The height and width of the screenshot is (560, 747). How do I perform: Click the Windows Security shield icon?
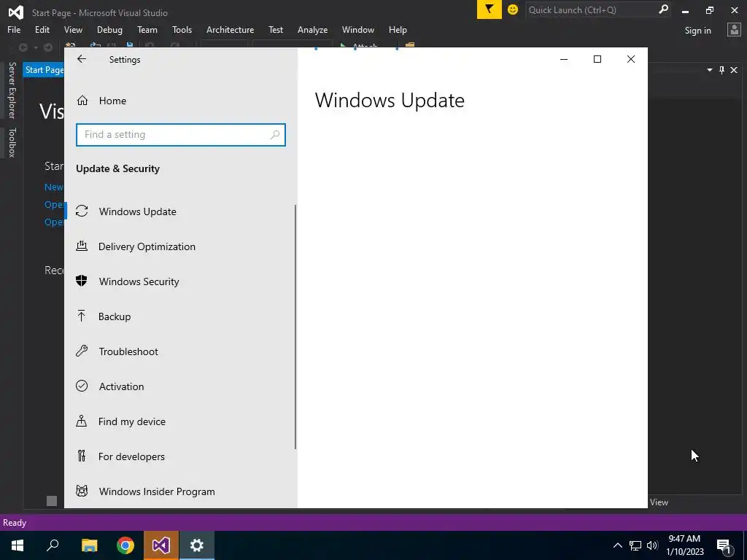tap(82, 281)
